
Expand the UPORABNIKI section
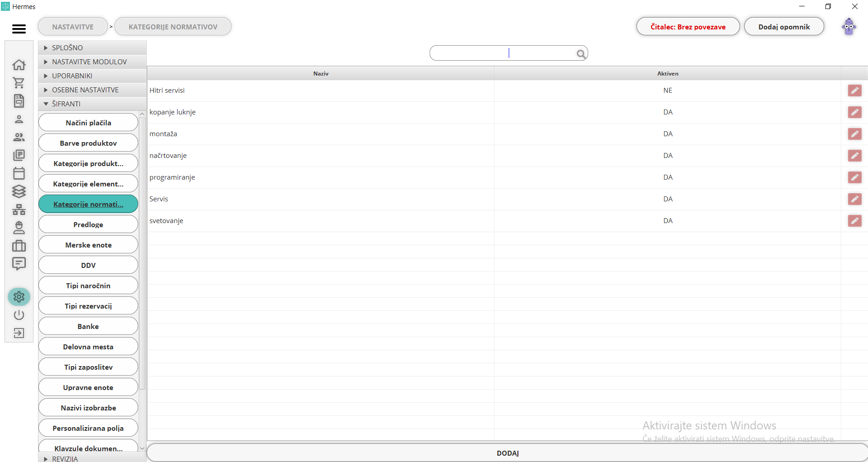click(x=92, y=76)
